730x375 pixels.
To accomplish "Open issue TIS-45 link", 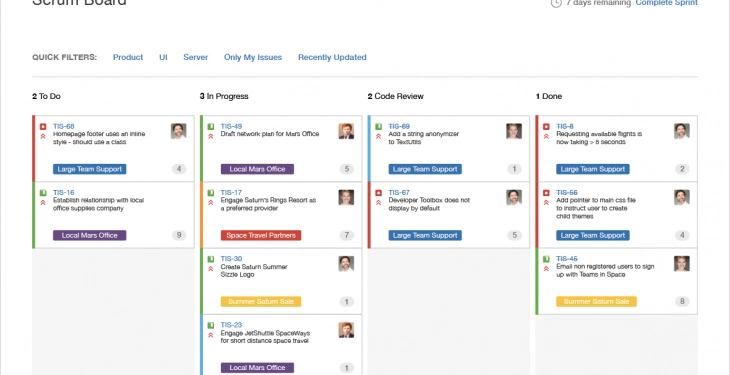I will [567, 259].
